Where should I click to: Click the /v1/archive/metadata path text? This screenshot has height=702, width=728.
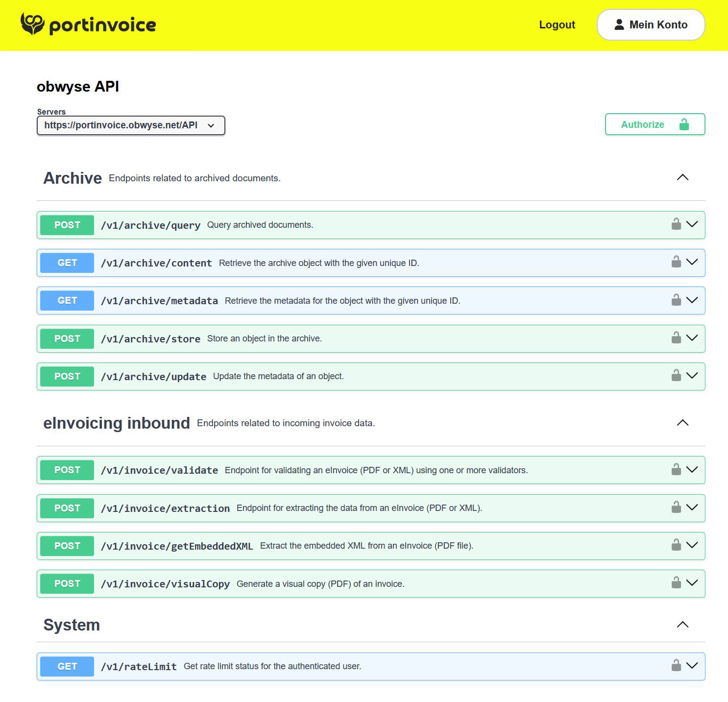[159, 301]
